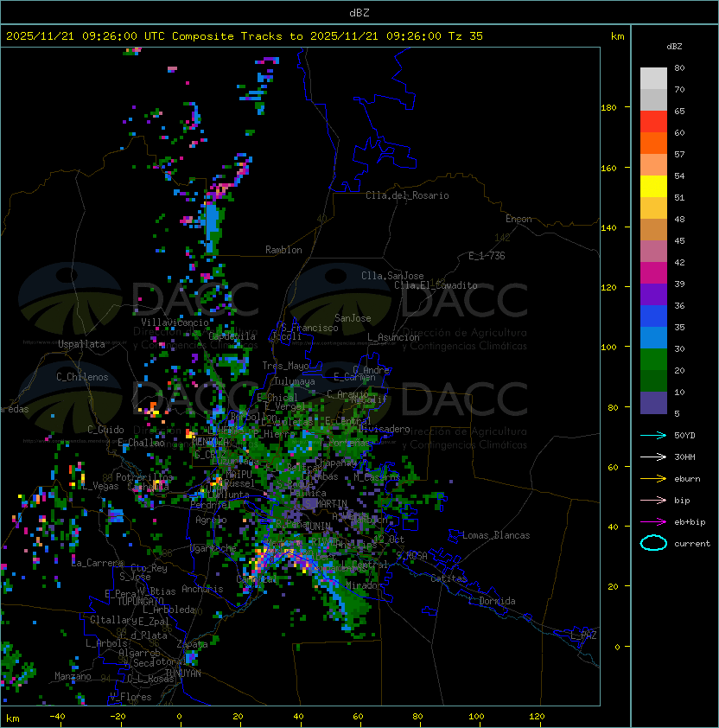The height and width of the screenshot is (728, 719).
Task: Click the 'Ramblon' map label
Action: pos(283,250)
